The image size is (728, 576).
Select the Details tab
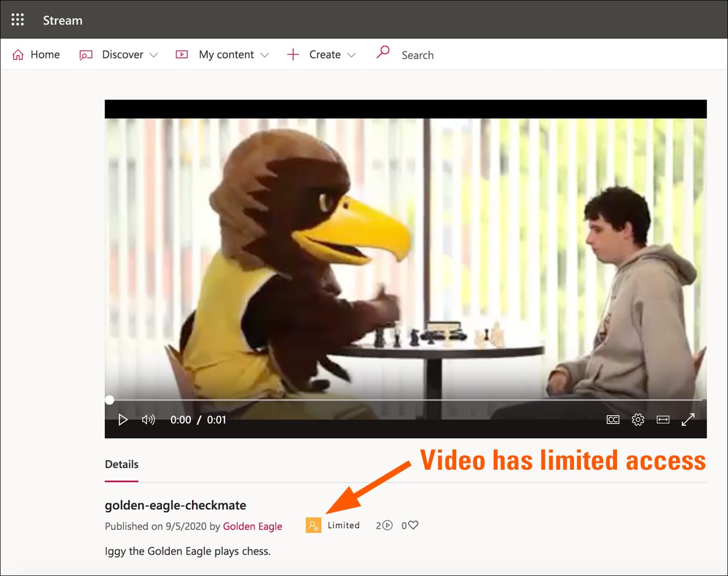click(121, 465)
